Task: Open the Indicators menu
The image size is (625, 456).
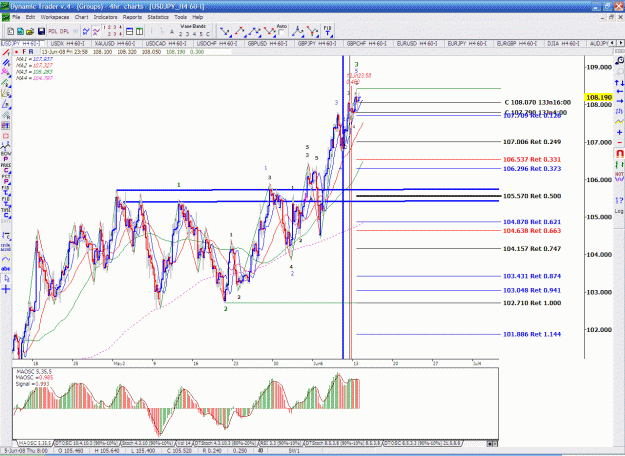Action: click(x=106, y=17)
